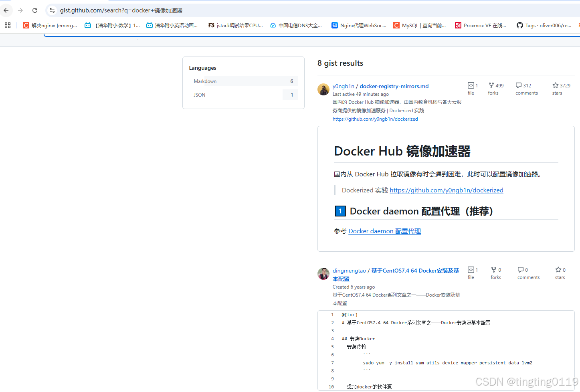The image size is (580, 392).
Task: Click the Created 6 years ago text
Action: click(354, 287)
